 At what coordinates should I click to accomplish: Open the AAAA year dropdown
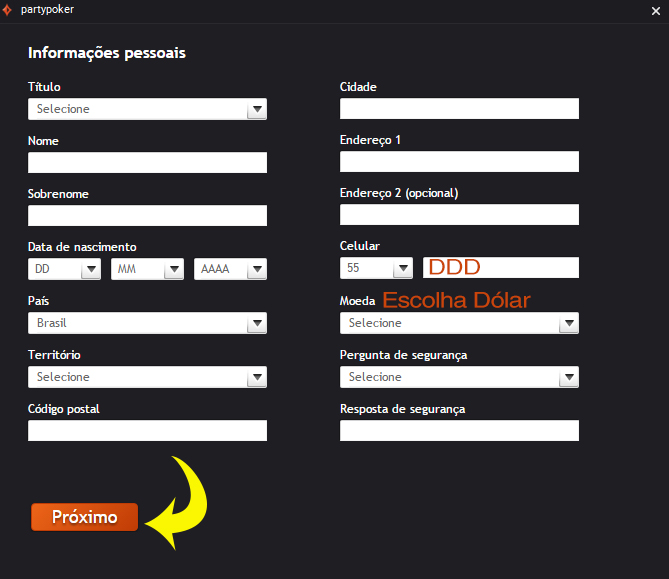point(230,269)
